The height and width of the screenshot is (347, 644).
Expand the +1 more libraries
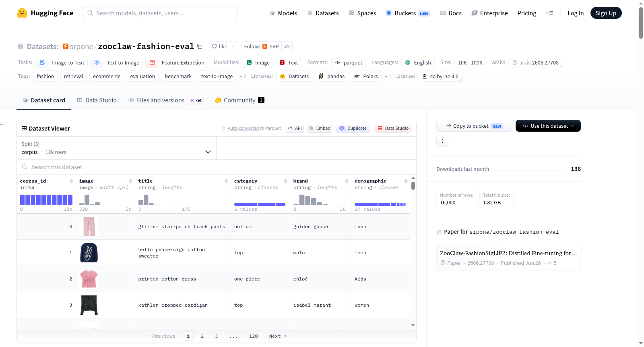(x=388, y=76)
